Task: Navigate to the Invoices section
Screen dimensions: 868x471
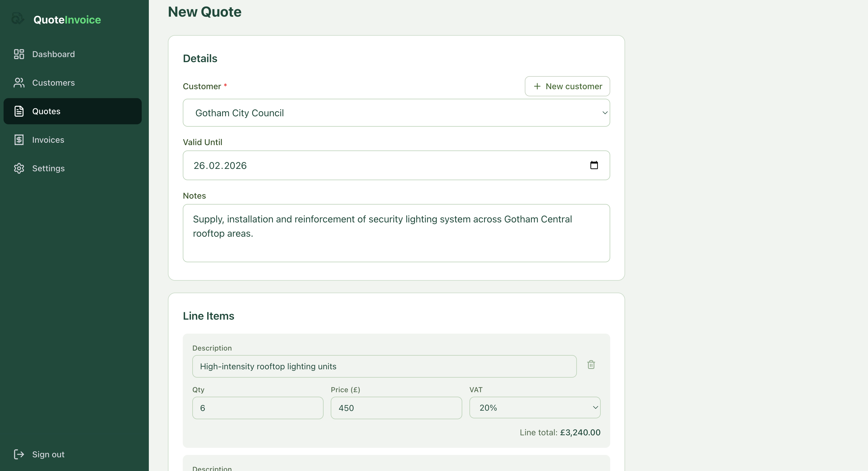Action: (x=48, y=139)
